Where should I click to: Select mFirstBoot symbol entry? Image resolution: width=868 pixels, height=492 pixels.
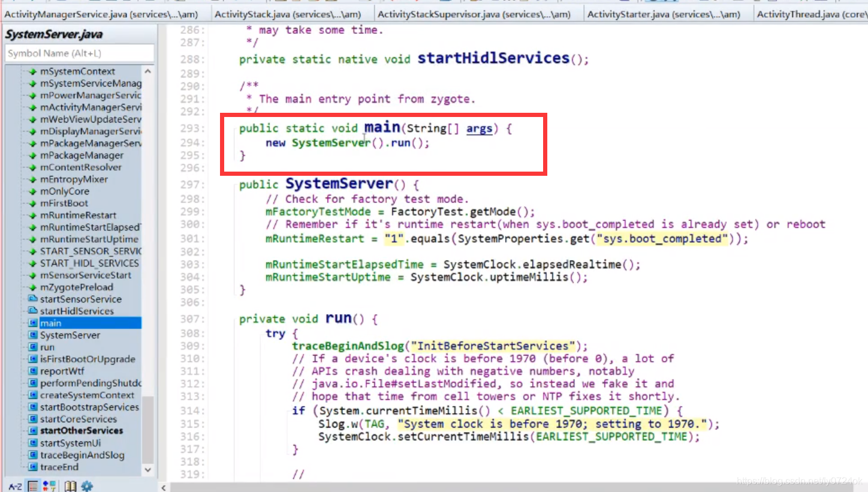(x=64, y=203)
